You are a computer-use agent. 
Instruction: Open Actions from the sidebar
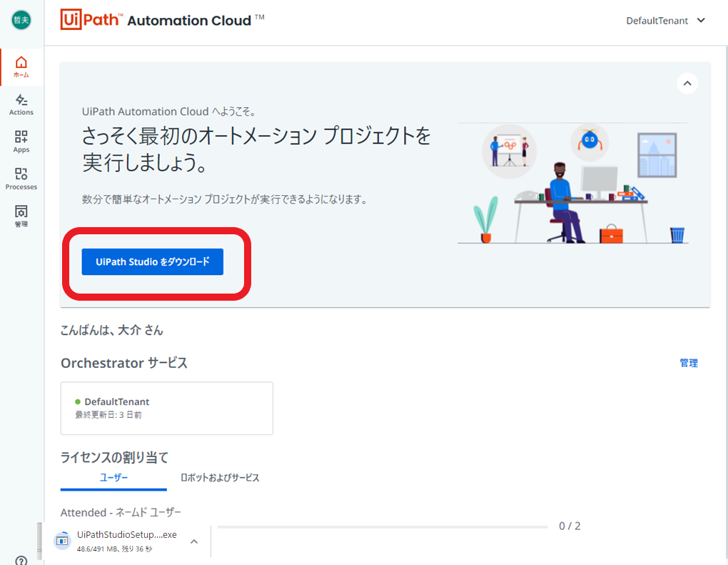(21, 104)
